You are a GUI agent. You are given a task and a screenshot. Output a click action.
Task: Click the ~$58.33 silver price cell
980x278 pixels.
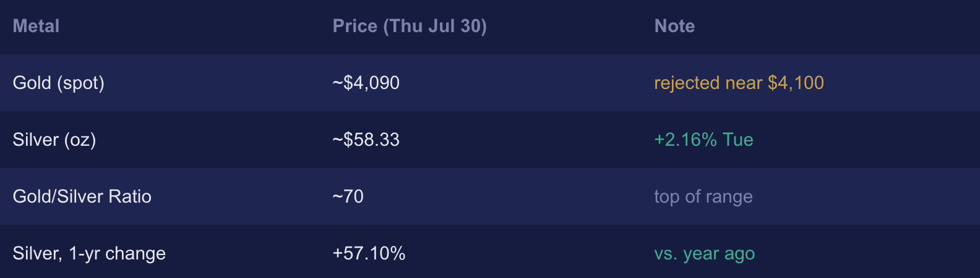click(366, 140)
